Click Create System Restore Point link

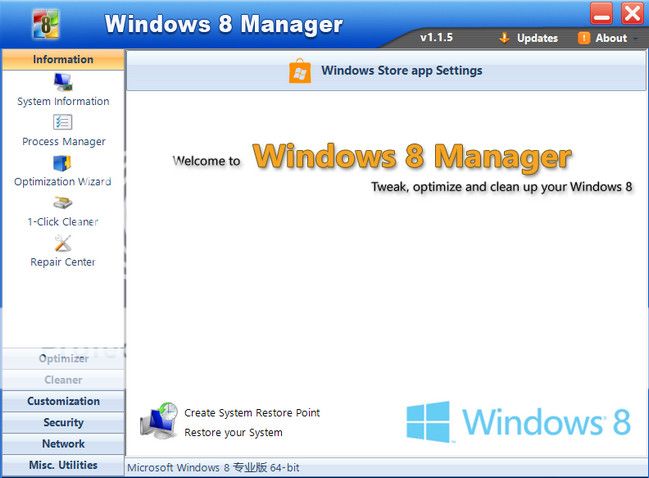pyautogui.click(x=252, y=413)
